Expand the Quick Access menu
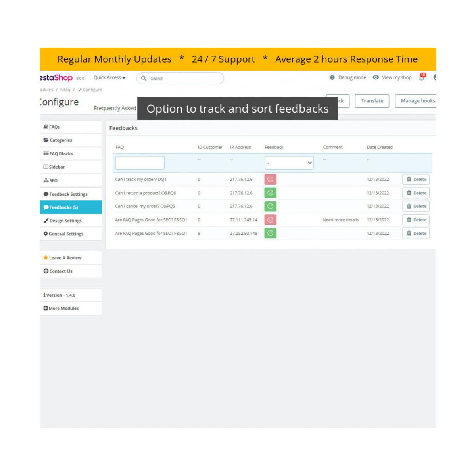The height and width of the screenshot is (476, 476). click(x=109, y=78)
